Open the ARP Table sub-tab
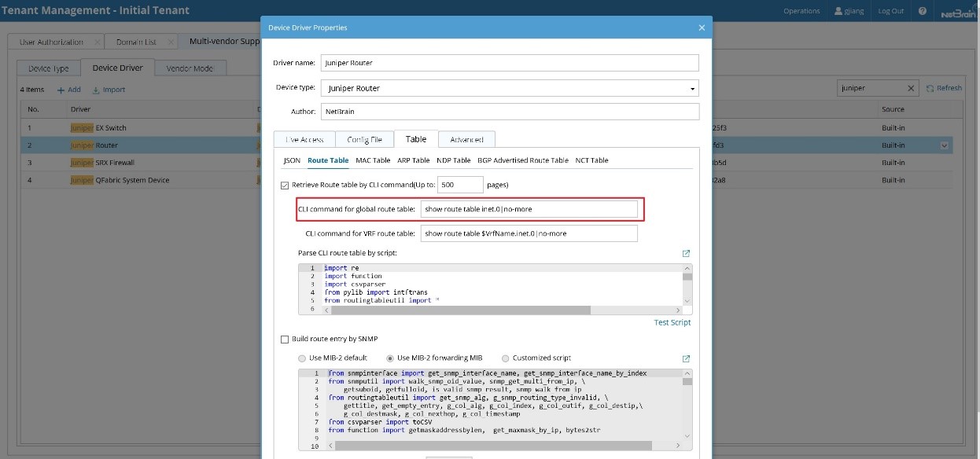 click(414, 160)
